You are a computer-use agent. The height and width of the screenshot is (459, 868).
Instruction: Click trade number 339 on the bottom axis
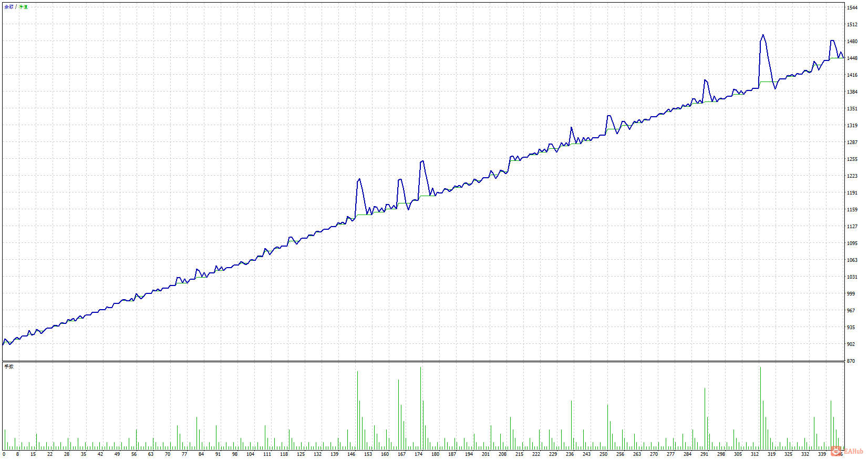click(822, 454)
